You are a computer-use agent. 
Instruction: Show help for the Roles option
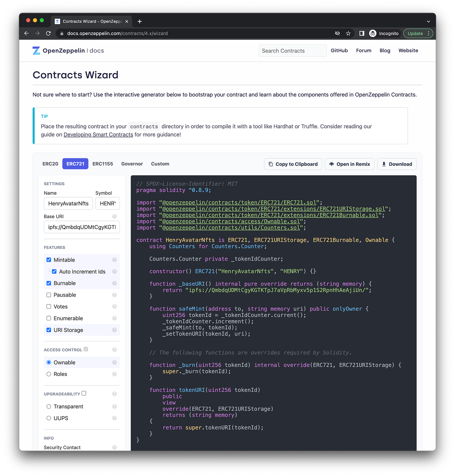tap(114, 374)
